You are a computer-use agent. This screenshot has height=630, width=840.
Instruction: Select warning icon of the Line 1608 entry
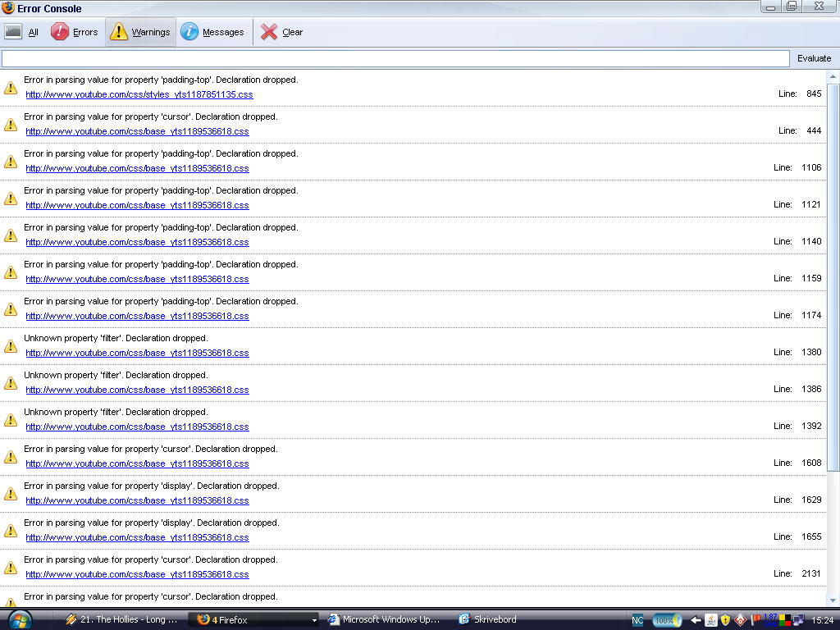(11, 458)
